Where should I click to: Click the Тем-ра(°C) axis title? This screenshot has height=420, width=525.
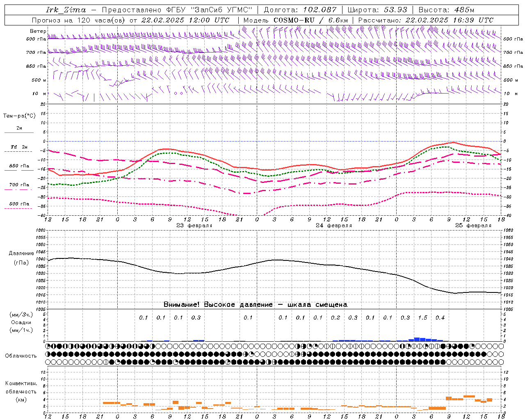[19, 116]
